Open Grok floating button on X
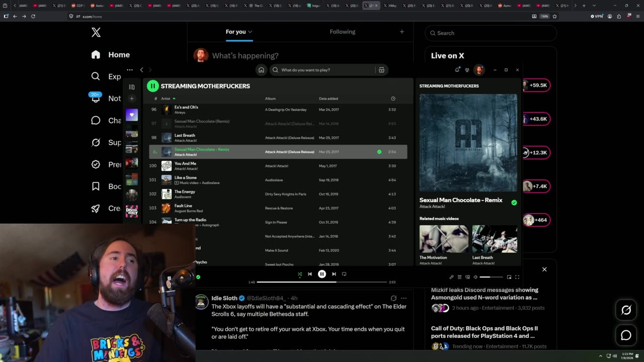 (x=626, y=310)
